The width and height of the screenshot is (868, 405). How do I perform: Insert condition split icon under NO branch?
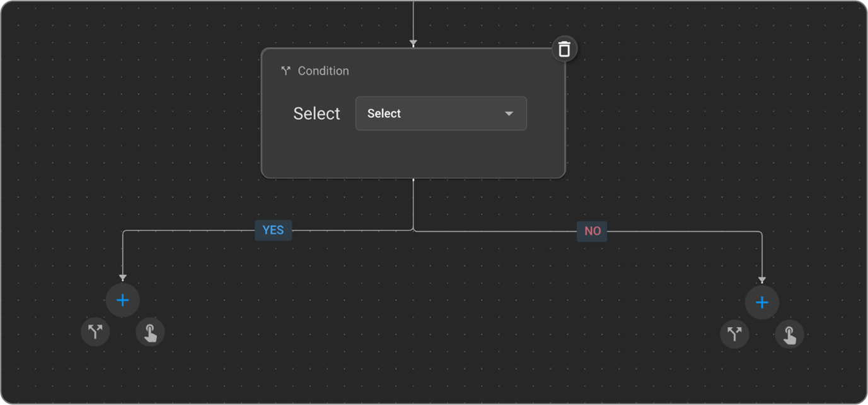tap(734, 334)
